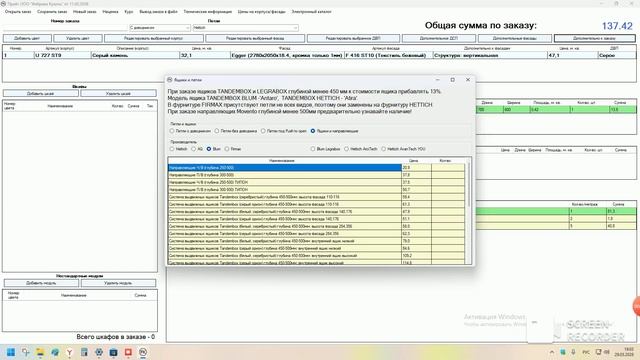Open the Hettich hinges dropdown
The height and width of the screenshot is (360, 640).
(x=245, y=28)
